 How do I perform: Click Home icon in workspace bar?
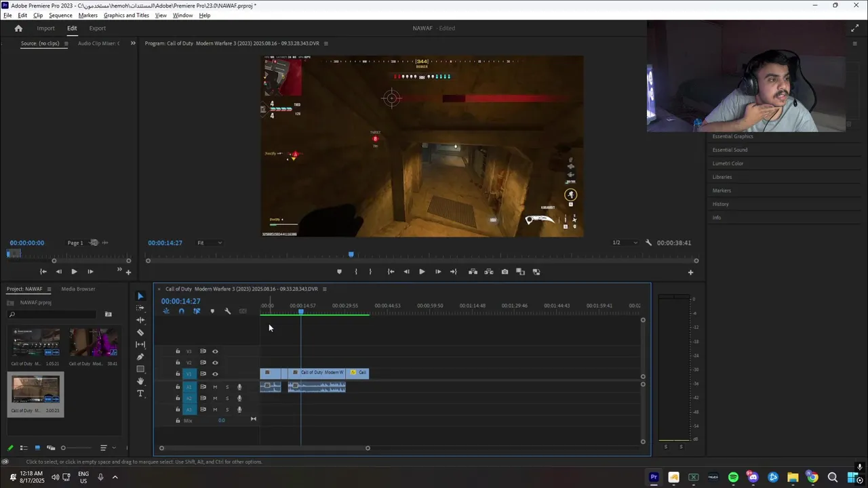(18, 28)
